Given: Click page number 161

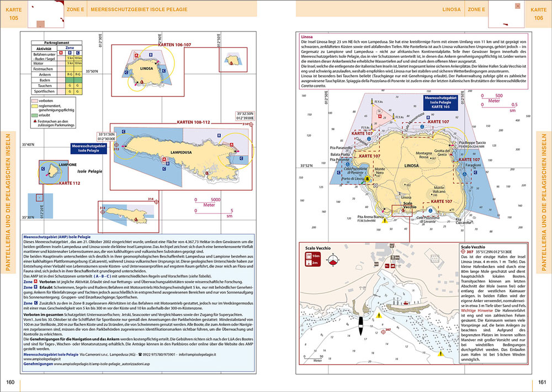Looking at the screenshot, I should (x=542, y=382).
